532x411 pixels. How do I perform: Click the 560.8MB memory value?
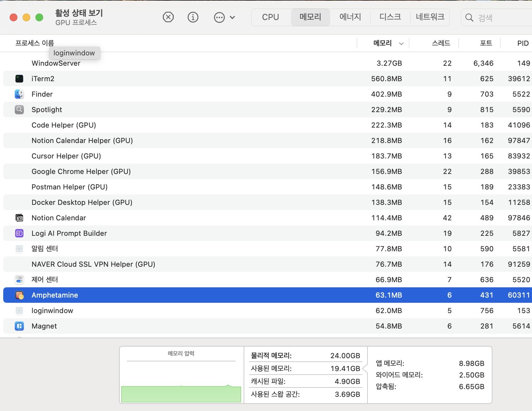[x=387, y=79]
